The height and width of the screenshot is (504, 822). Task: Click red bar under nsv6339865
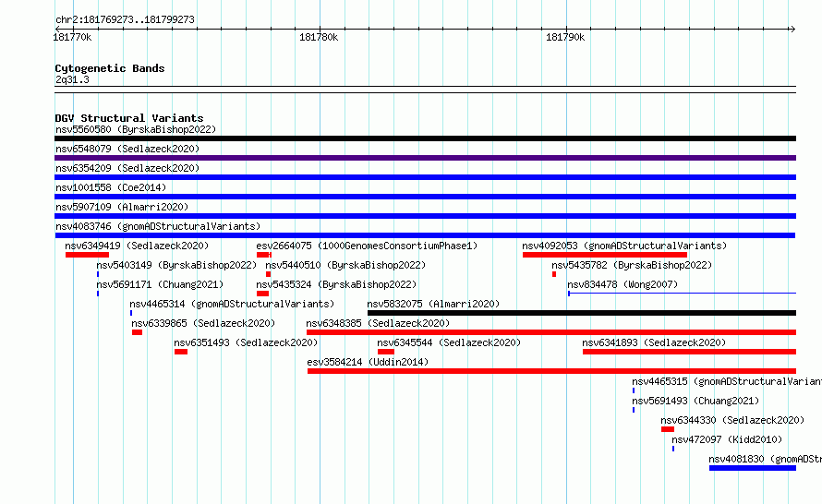pos(137,332)
